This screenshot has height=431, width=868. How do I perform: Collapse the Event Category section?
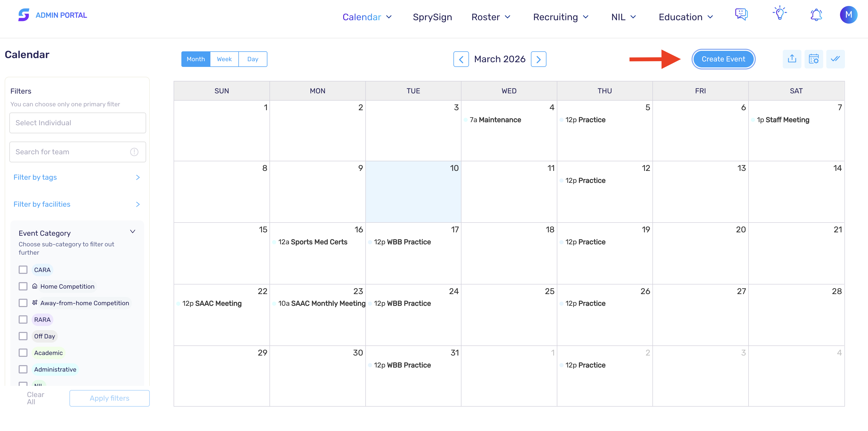coord(132,232)
